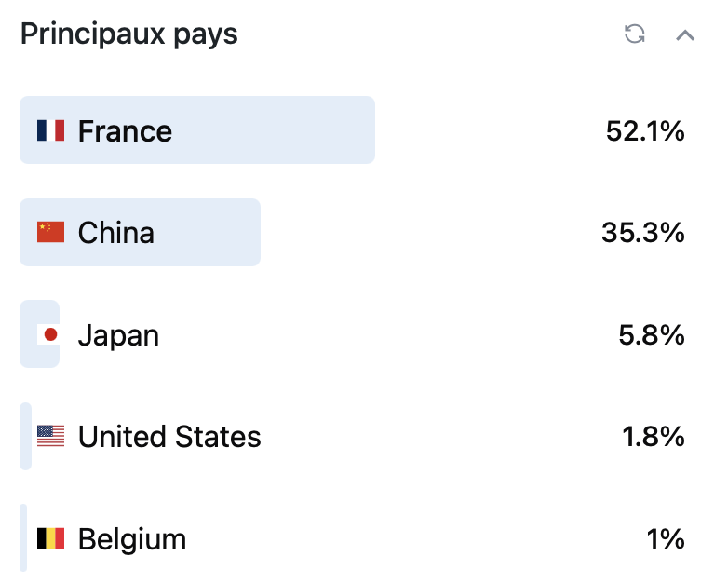Open the Japan country entry
Viewport: 728px width, 583px height.
(118, 334)
